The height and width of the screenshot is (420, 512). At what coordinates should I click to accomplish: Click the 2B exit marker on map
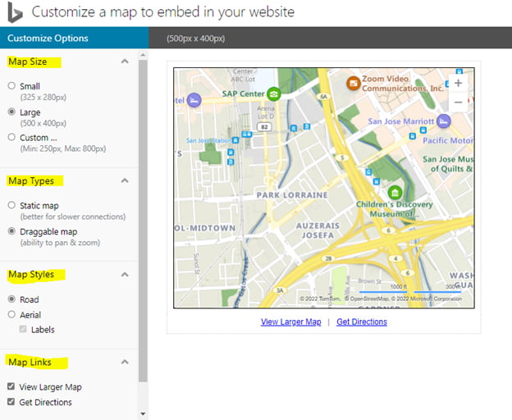point(328,258)
